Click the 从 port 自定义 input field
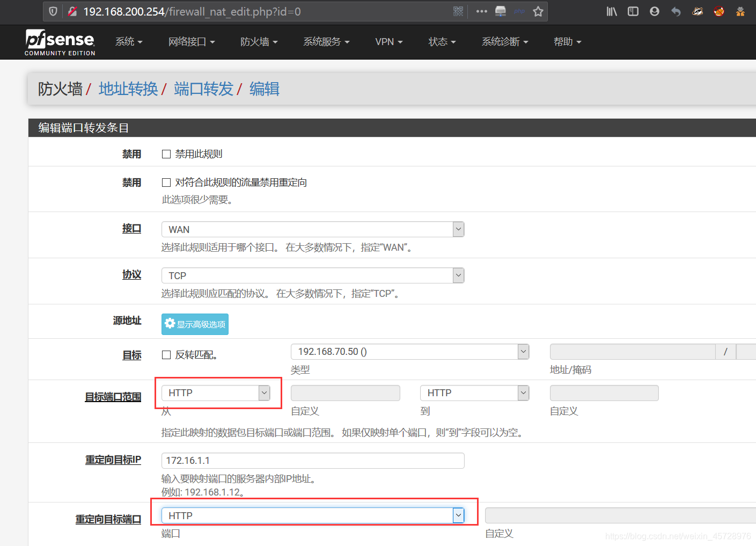Image resolution: width=756 pixels, height=546 pixels. 346,393
